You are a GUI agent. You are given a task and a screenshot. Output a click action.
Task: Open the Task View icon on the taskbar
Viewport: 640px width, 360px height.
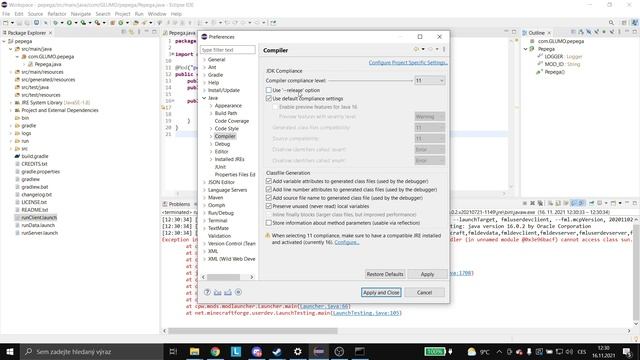(x=173, y=351)
